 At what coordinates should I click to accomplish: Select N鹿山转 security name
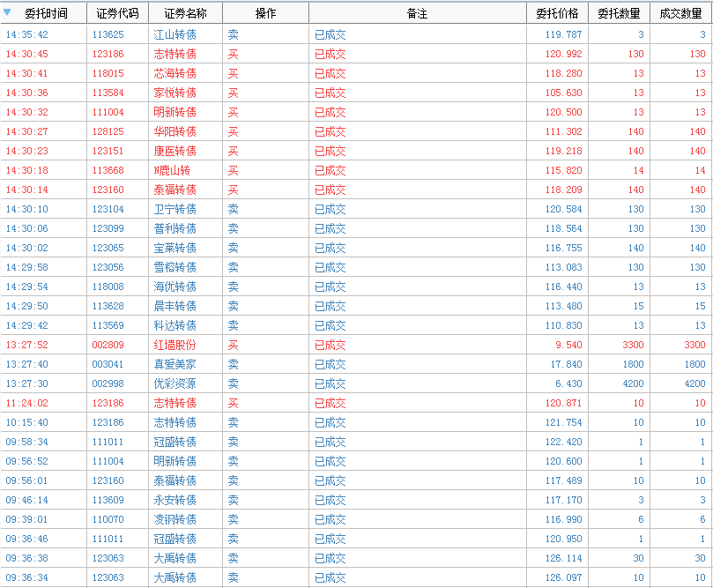[172, 170]
